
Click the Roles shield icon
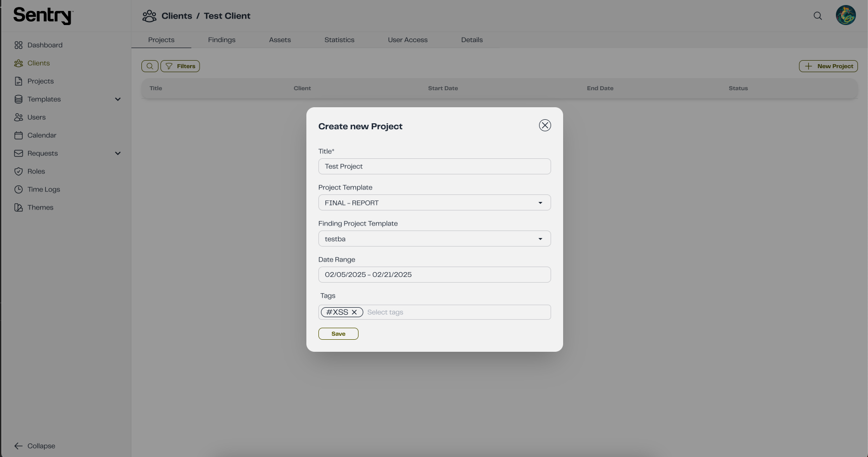pos(19,171)
